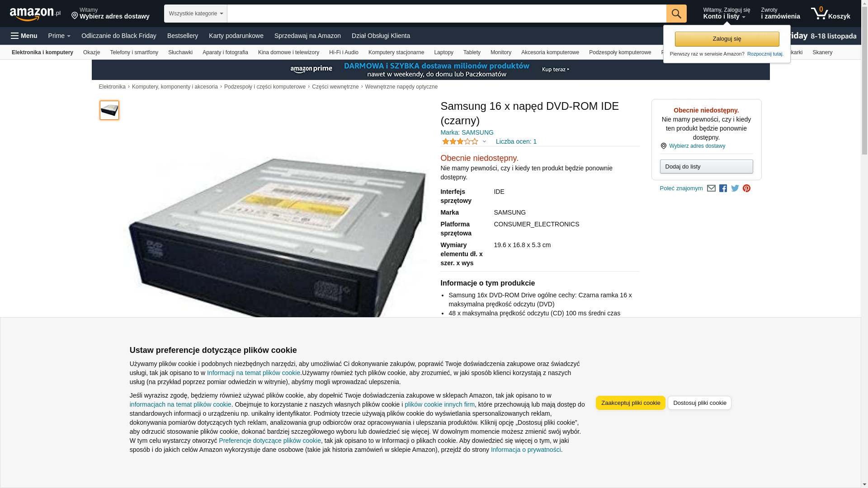This screenshot has width=868, height=488.
Task: Share product on Pinterest icon
Action: click(746, 188)
